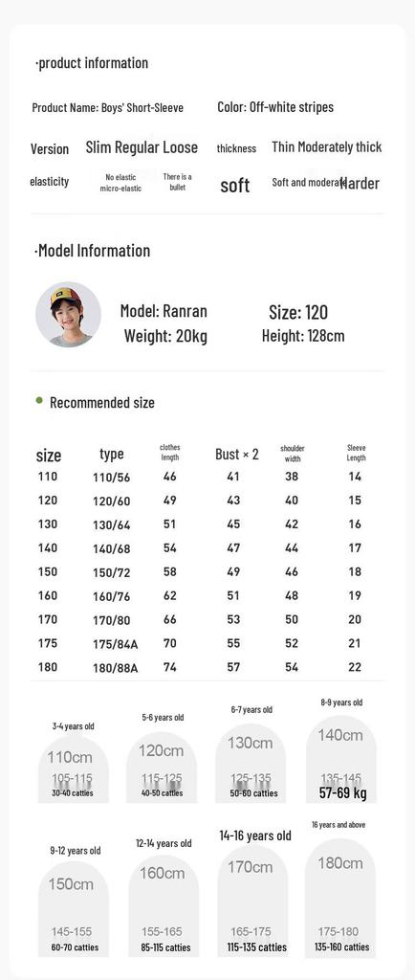Click Color: Off-white stripes label
The image size is (415, 980).
click(275, 107)
